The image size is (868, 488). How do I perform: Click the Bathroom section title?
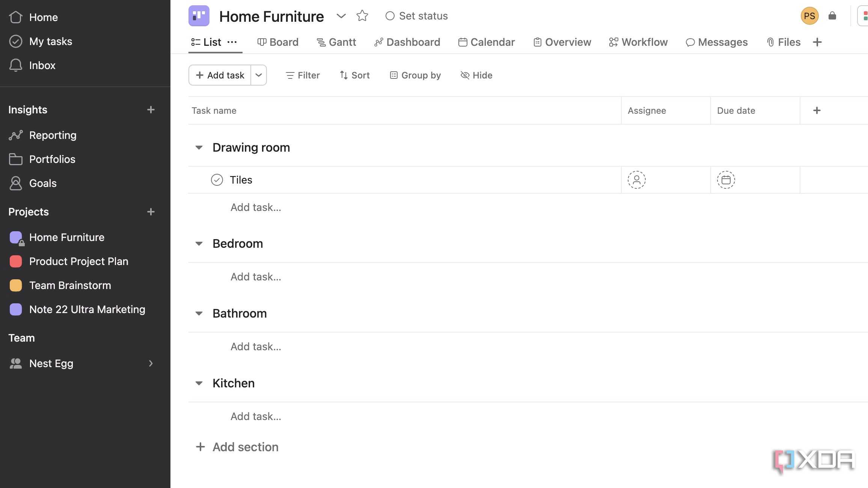point(240,313)
